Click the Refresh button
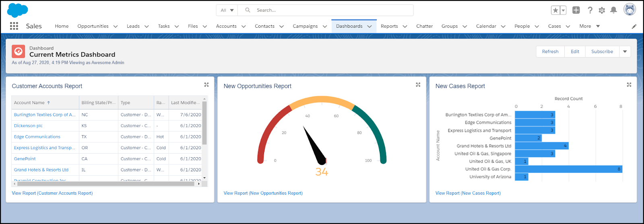This screenshot has width=644, height=224. (550, 51)
